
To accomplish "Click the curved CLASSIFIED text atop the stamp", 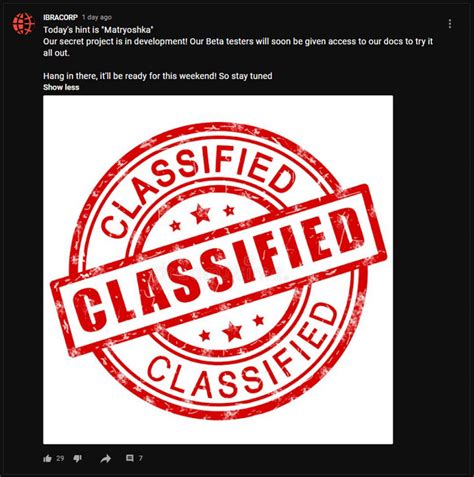I will pos(197,187).
